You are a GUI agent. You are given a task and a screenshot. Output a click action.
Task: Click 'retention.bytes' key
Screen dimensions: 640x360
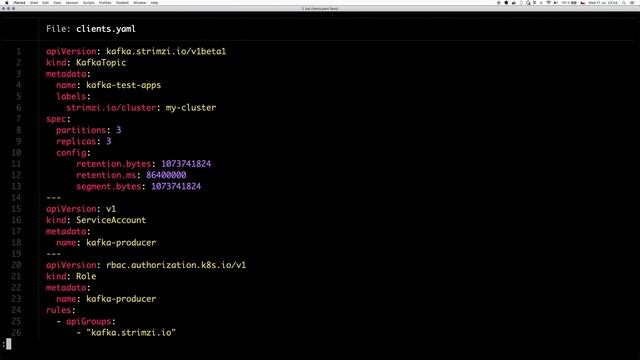click(113, 164)
